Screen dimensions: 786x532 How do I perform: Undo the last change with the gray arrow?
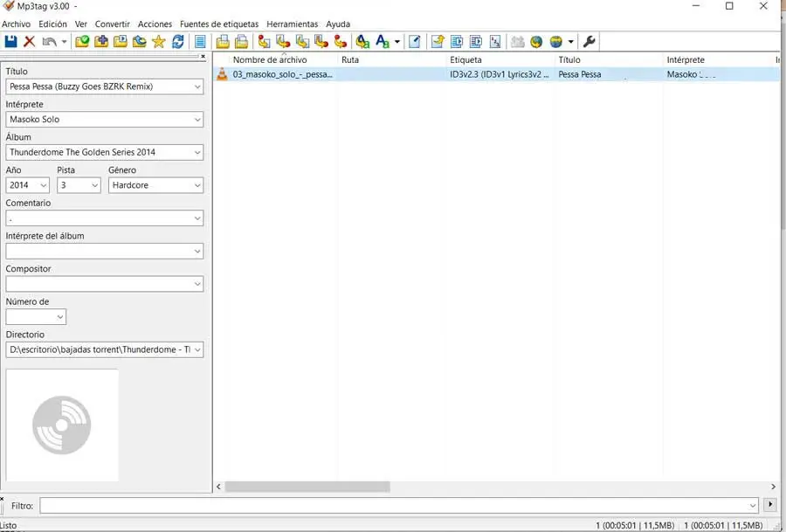click(49, 42)
